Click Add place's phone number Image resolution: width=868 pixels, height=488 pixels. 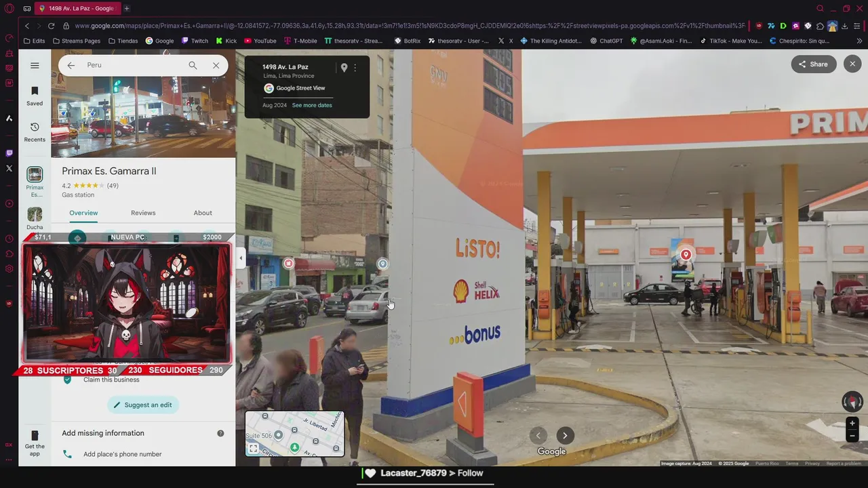tap(122, 454)
